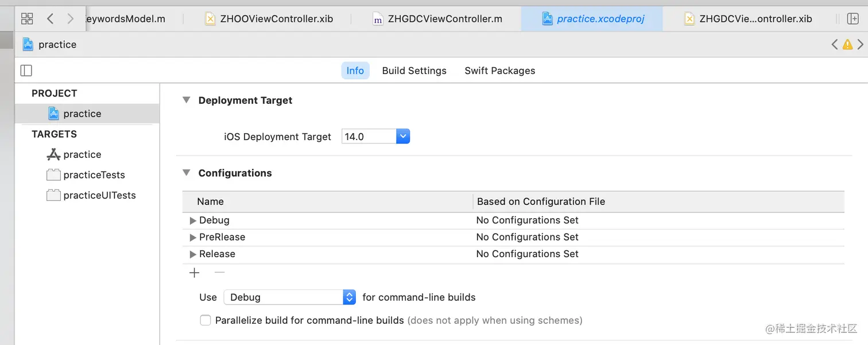Click the related items grid icon
This screenshot has height=345, width=868.
tap(27, 19)
